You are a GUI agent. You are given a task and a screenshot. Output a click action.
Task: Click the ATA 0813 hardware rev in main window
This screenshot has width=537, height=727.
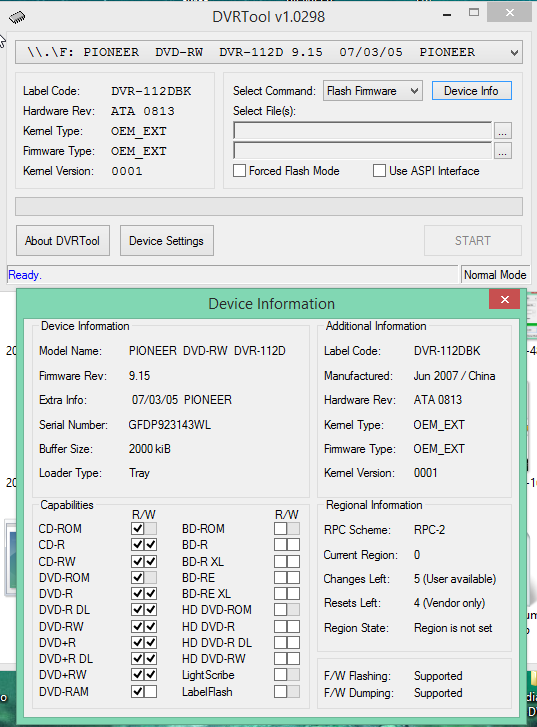pyautogui.click(x=143, y=111)
